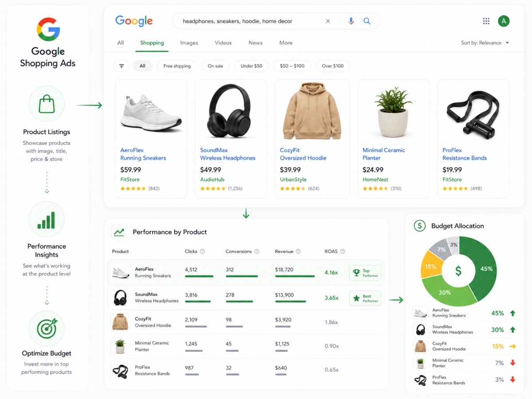Image resolution: width=532 pixels, height=399 pixels.
Task: Click the Clicks column help icon
Action: point(202,251)
